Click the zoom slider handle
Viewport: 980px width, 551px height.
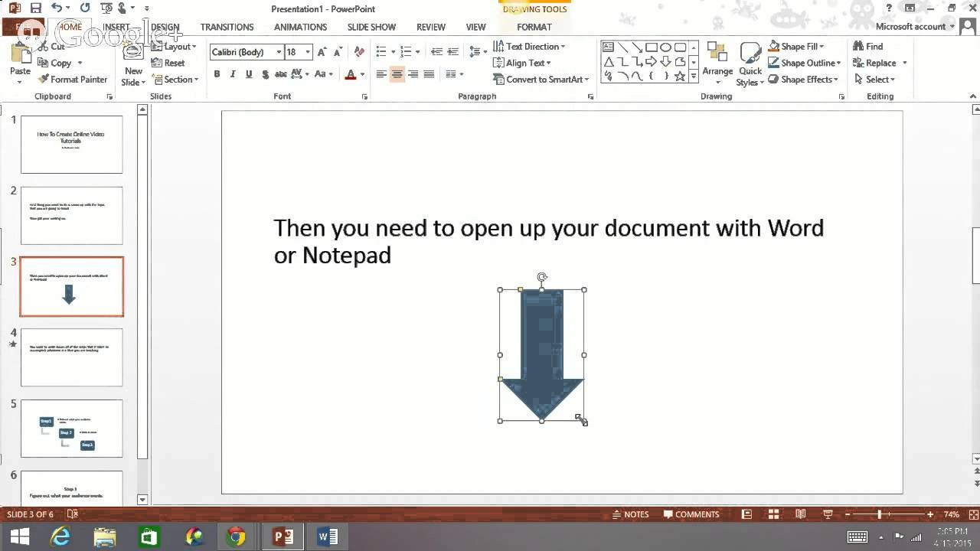pos(879,514)
